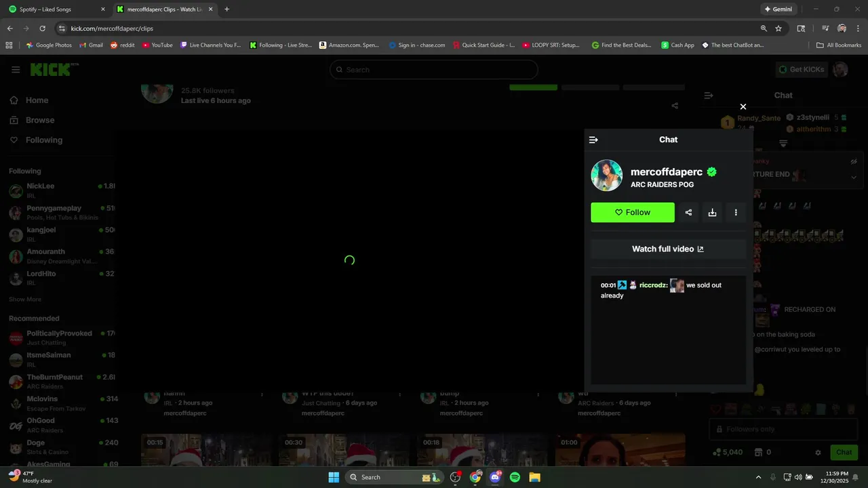Image resolution: width=868 pixels, height=488 pixels.
Task: Open mercoffdaperc profile avatar in clip panel
Action: [607, 176]
